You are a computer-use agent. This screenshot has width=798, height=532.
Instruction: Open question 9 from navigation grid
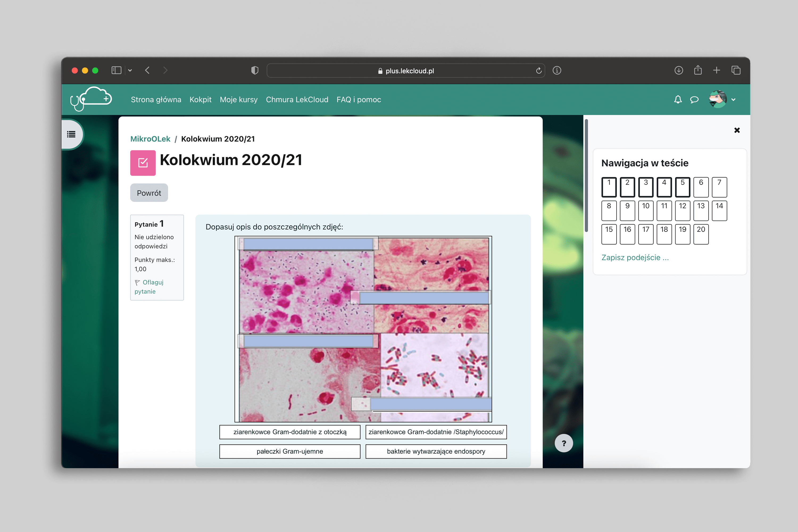tap(627, 211)
